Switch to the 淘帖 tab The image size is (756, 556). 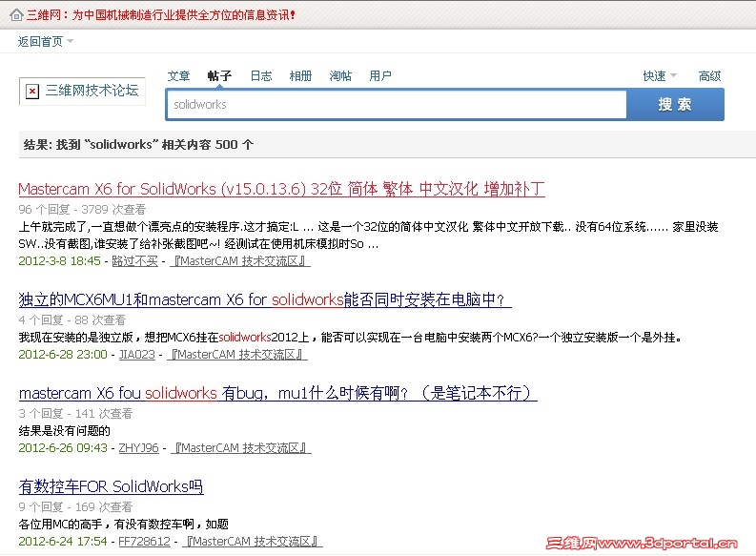click(x=340, y=75)
